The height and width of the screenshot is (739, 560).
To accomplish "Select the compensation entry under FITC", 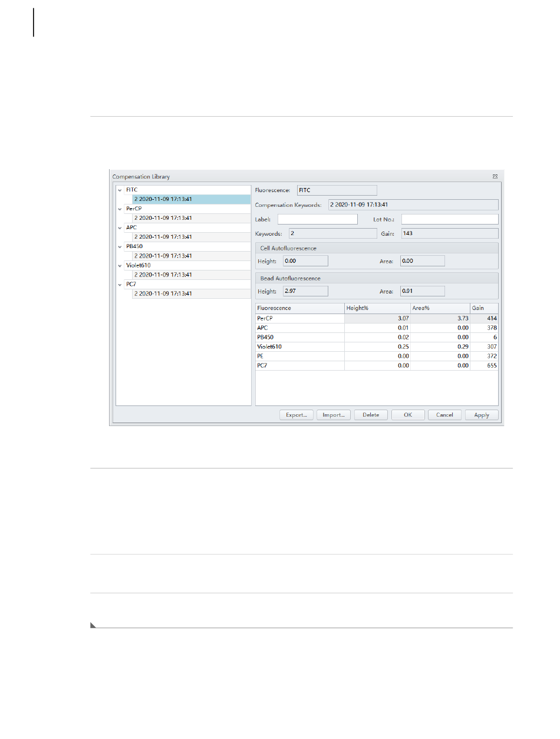I will tap(192, 199).
